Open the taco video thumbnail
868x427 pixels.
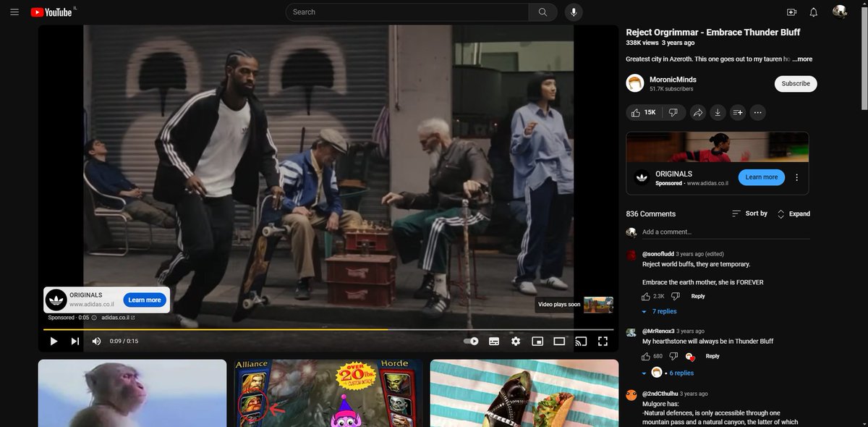point(524,393)
